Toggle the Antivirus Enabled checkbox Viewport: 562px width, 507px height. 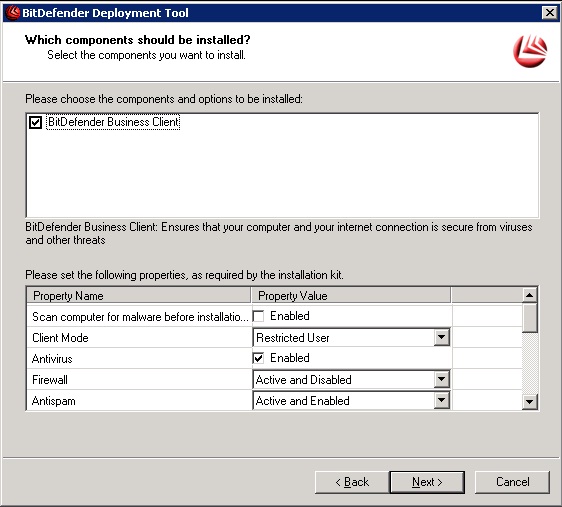point(258,358)
